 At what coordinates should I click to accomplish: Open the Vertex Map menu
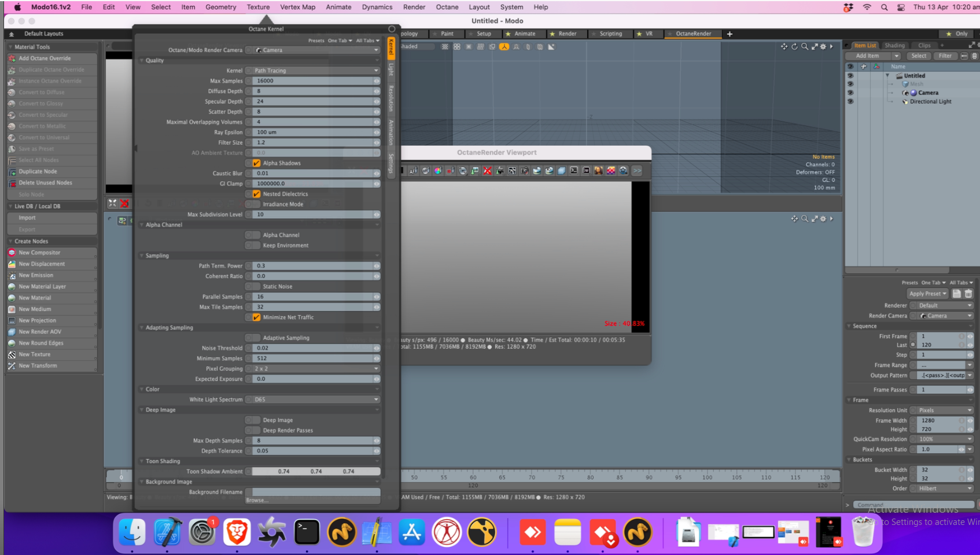pos(298,7)
